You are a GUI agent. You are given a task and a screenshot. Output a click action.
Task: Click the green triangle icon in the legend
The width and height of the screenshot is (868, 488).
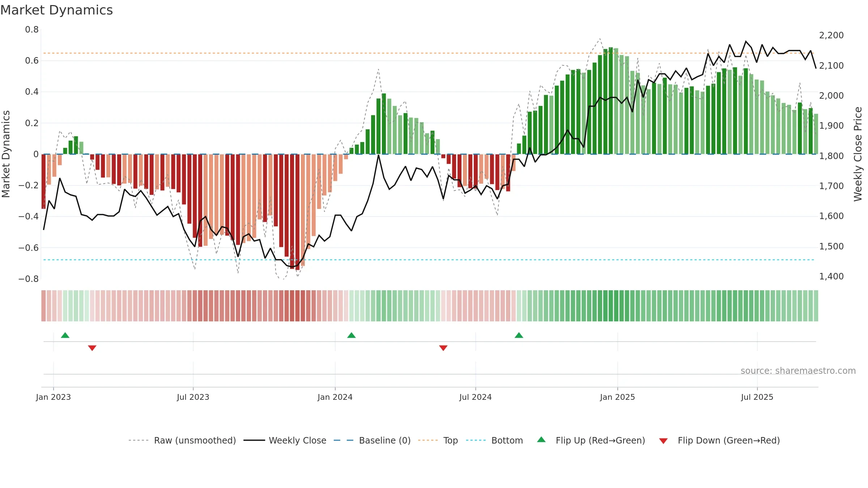point(541,440)
